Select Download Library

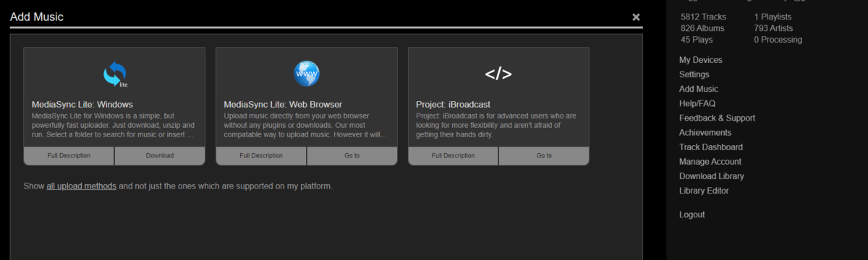711,176
